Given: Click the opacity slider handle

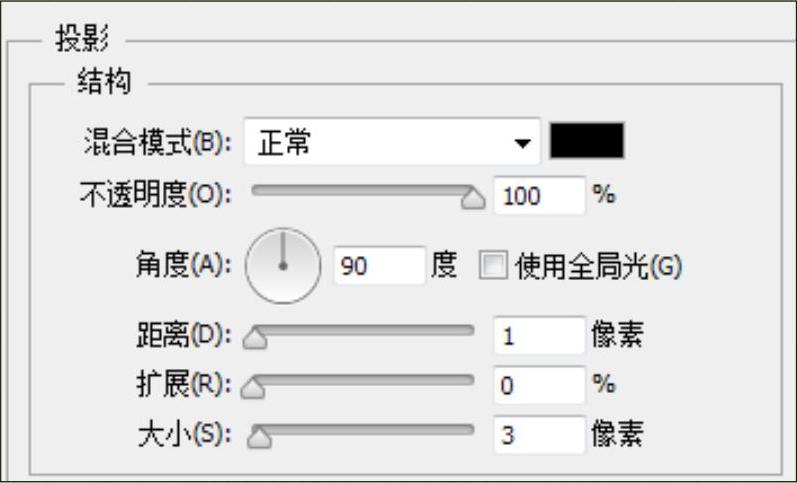Looking at the screenshot, I should click(x=471, y=198).
